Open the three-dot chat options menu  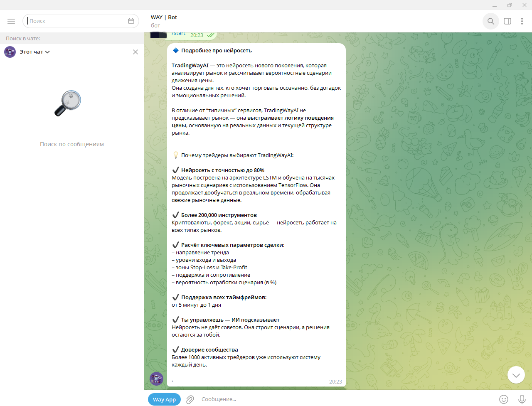522,21
